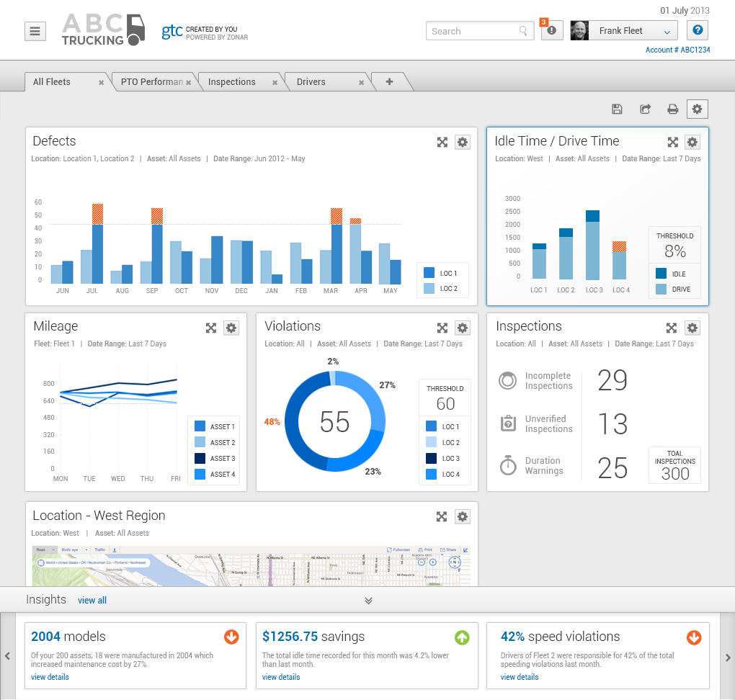Screen dimensions: 735x700
Task: Close the All Fleets tab
Action: [102, 83]
